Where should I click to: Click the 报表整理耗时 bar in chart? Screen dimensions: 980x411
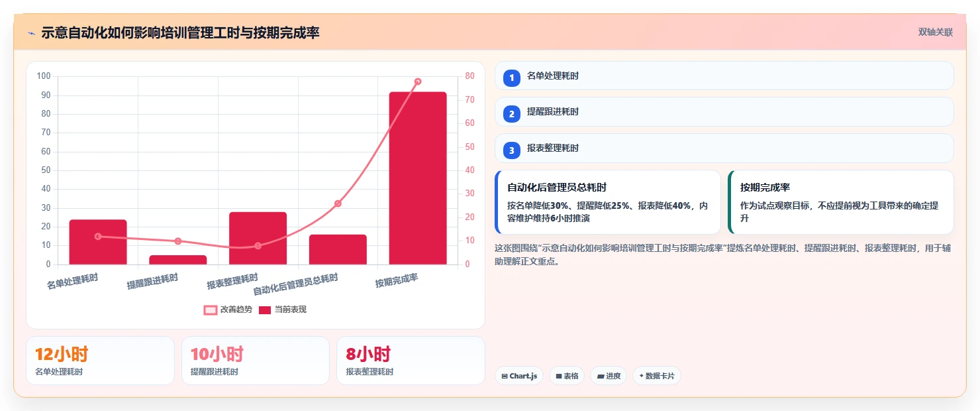[x=258, y=239]
